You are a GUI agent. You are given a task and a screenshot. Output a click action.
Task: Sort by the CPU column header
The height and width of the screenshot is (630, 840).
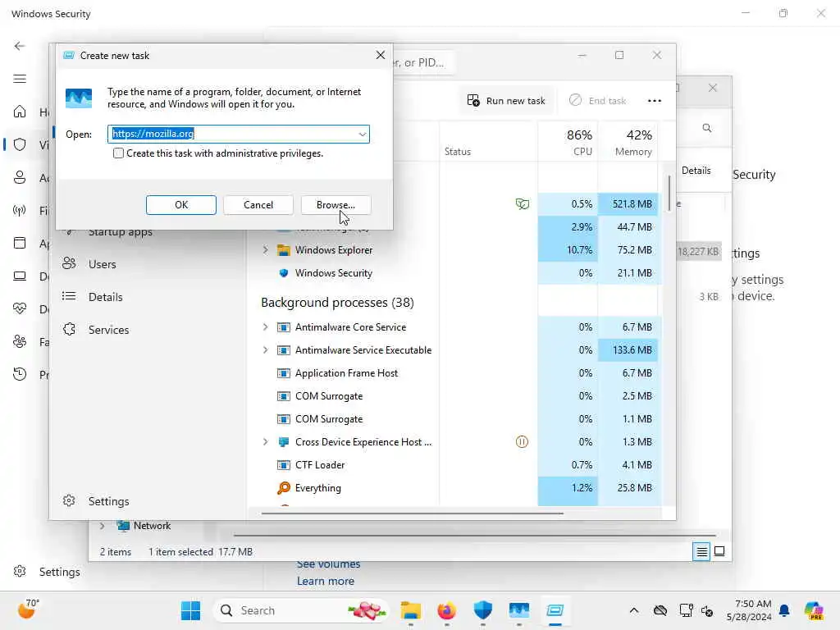pos(568,142)
